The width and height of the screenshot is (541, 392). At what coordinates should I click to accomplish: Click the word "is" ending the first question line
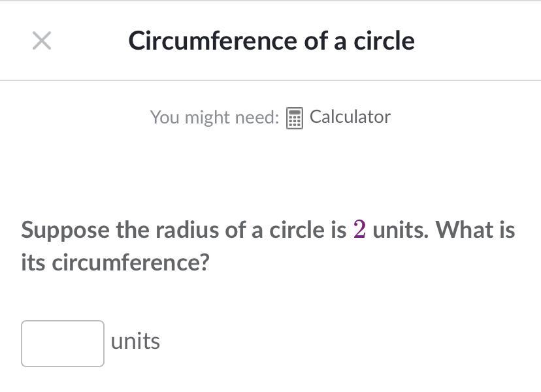point(506,230)
